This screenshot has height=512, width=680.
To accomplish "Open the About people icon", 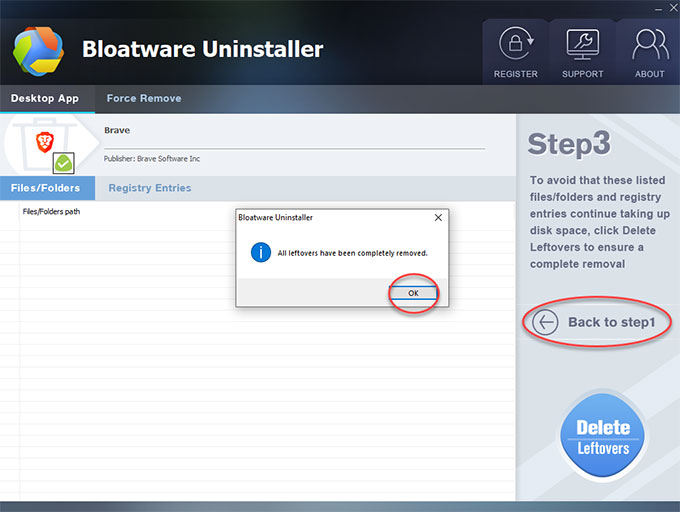I will [650, 44].
